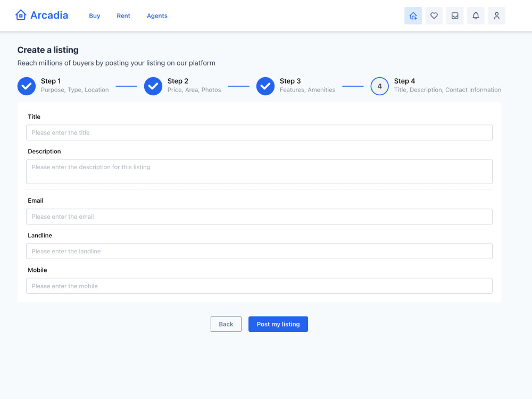532x399 pixels.
Task: Open the add listing house icon
Action: point(413,15)
